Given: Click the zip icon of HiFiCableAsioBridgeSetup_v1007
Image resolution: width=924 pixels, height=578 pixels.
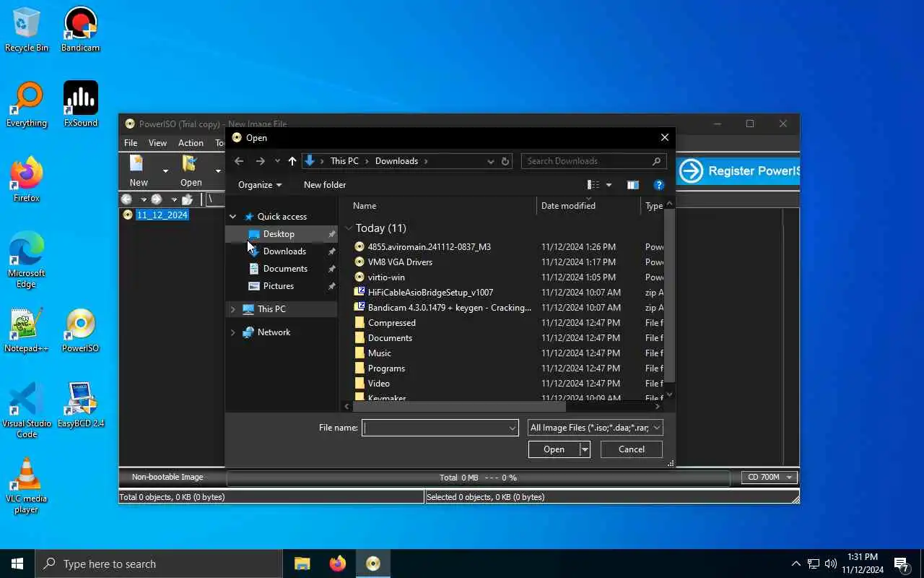Looking at the screenshot, I should [x=359, y=292].
